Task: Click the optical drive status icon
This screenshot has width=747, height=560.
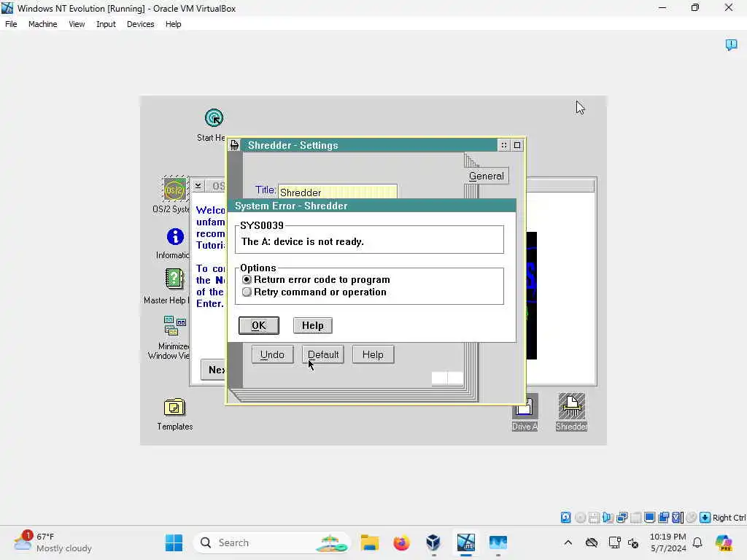Action: coord(580,518)
